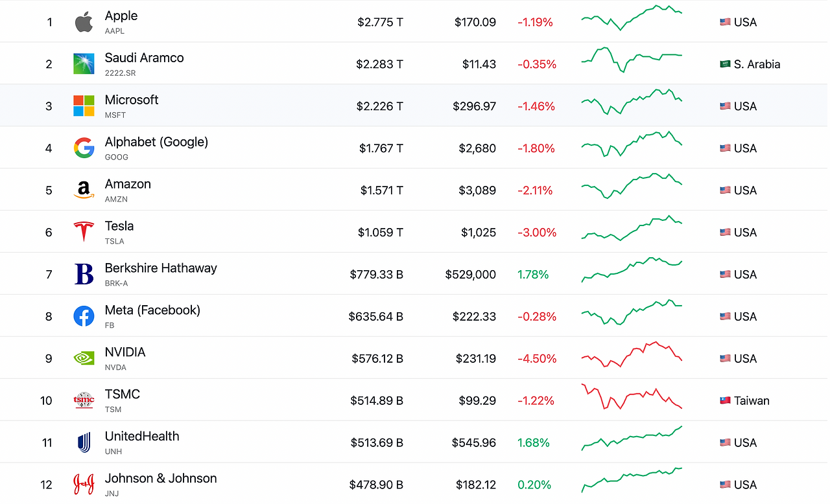Click the Amazon logo icon
The width and height of the screenshot is (830, 504).
(84, 190)
